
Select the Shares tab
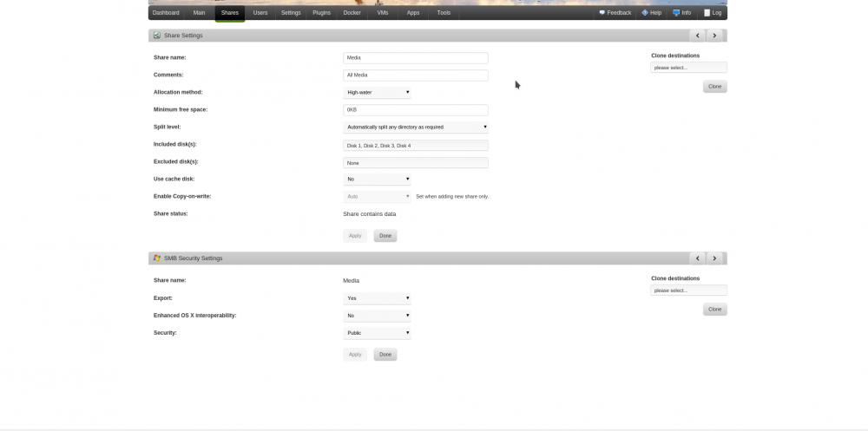(x=230, y=13)
